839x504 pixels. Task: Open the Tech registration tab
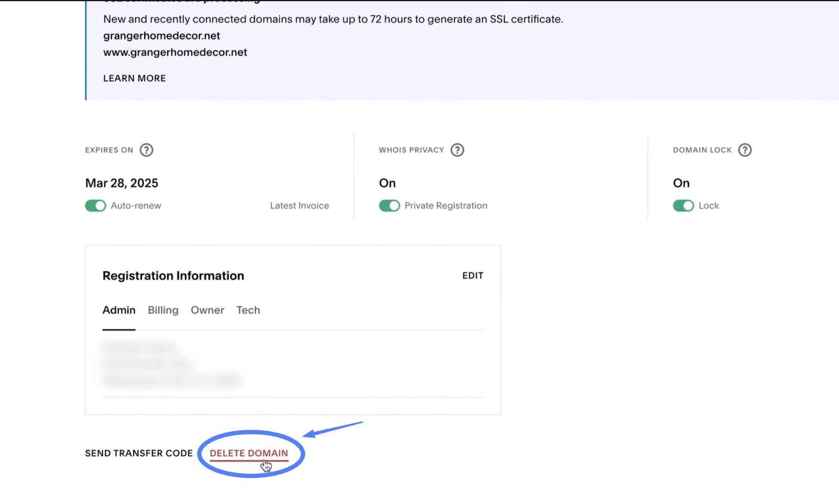tap(248, 310)
